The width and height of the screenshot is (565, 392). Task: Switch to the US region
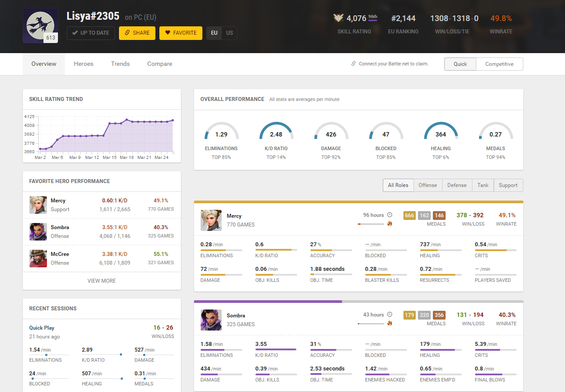point(230,33)
